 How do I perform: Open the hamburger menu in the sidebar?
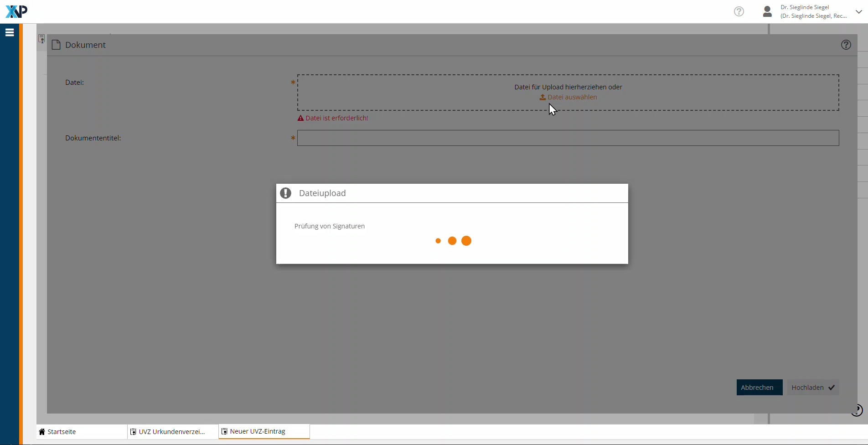(10, 32)
